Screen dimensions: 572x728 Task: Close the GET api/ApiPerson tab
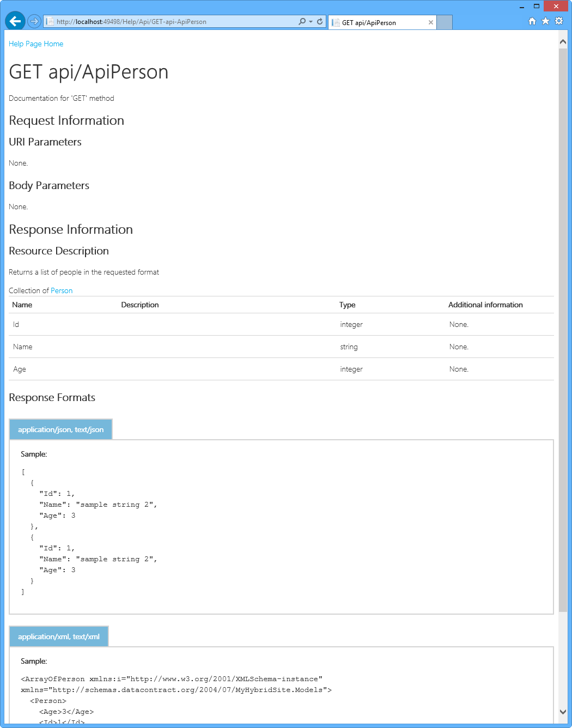tap(430, 22)
